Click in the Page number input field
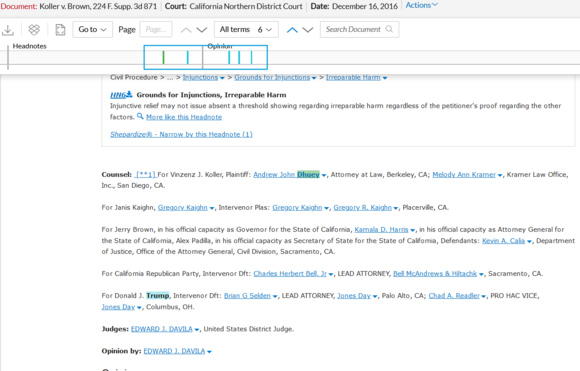 [156, 29]
